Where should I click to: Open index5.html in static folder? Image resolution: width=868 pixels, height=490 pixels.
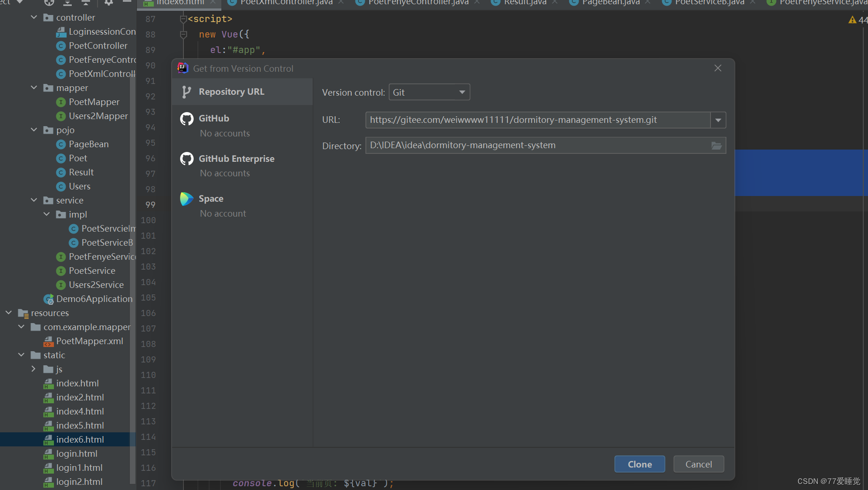click(74, 425)
